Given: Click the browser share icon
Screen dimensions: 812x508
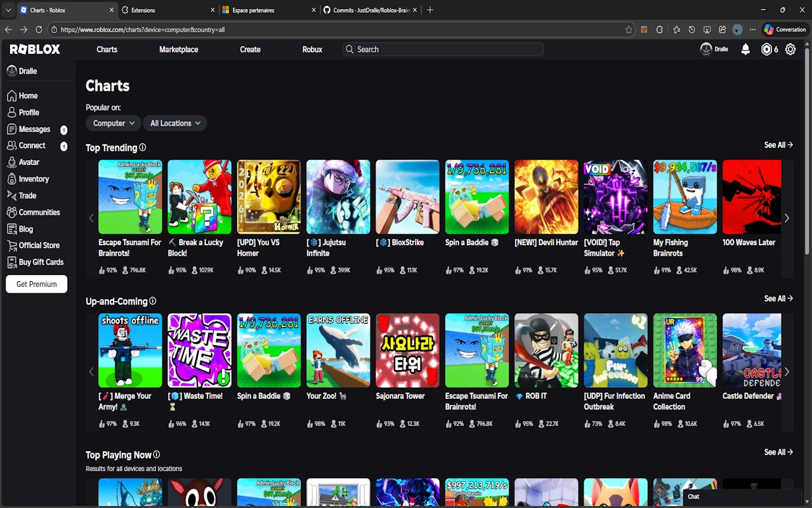Looking at the screenshot, I should [x=723, y=29].
